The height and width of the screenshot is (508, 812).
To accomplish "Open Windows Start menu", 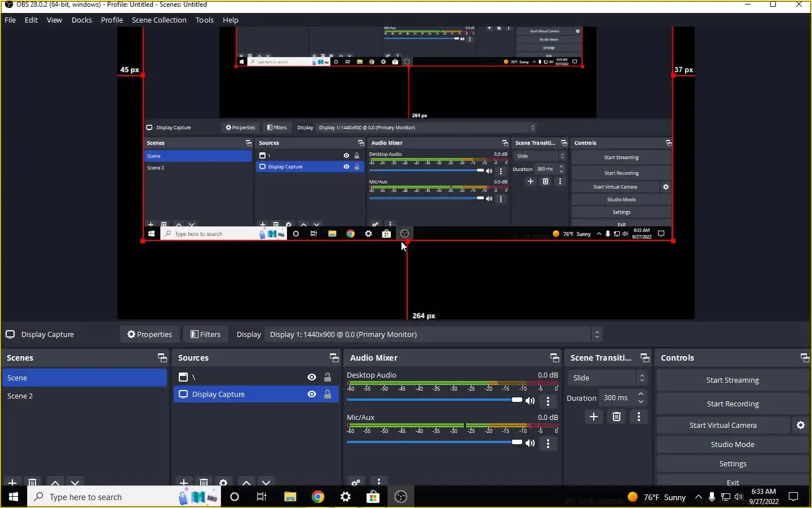I will point(14,497).
